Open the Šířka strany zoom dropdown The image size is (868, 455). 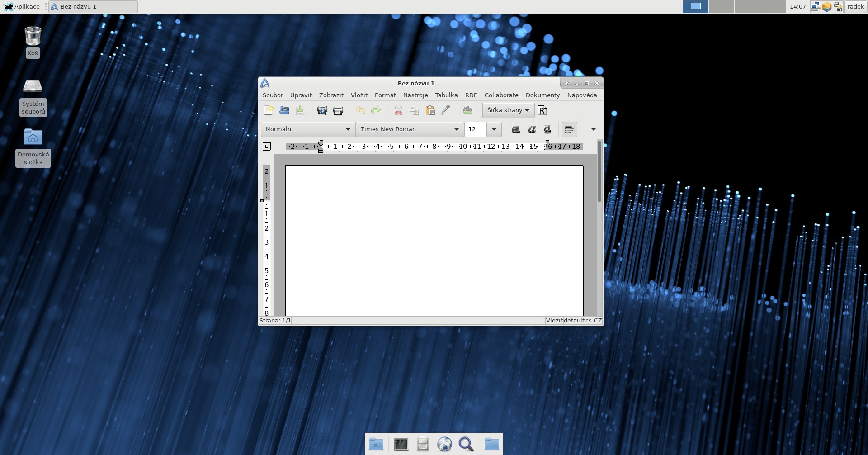[x=508, y=110]
